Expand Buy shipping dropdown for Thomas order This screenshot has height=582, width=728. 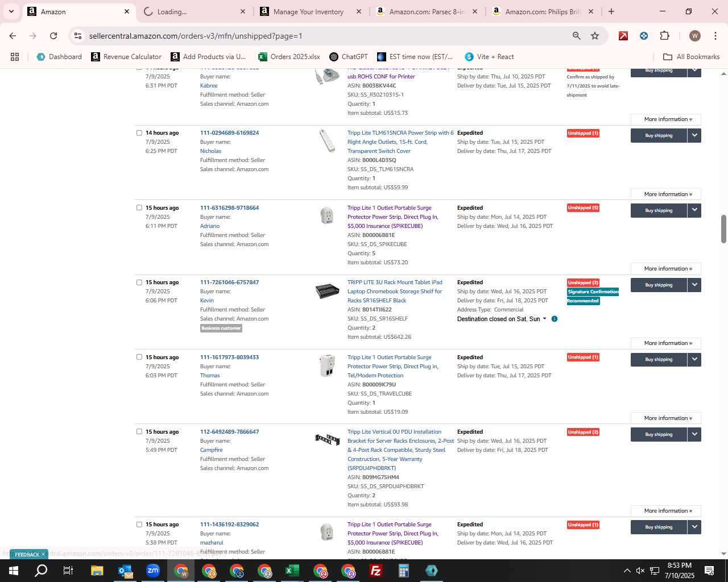click(694, 359)
